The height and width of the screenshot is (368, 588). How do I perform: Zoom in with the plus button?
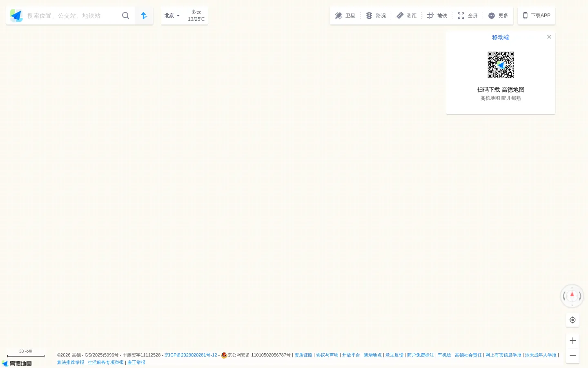(x=573, y=341)
